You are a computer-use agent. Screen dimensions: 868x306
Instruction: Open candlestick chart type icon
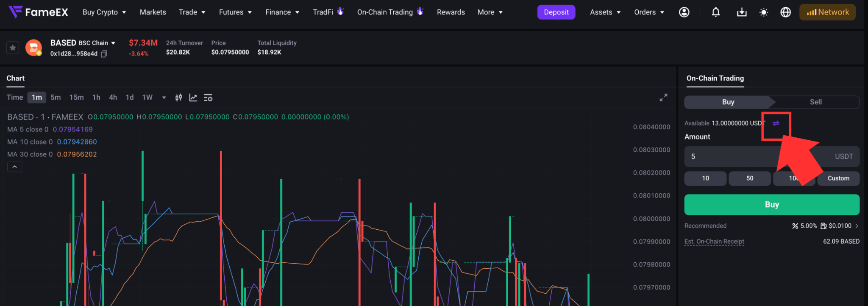point(179,97)
